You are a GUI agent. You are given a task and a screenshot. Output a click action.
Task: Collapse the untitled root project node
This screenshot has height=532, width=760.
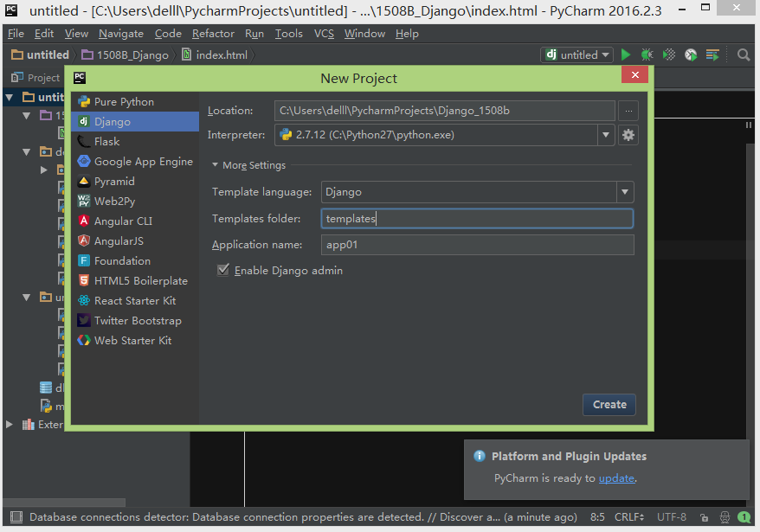pos(10,98)
